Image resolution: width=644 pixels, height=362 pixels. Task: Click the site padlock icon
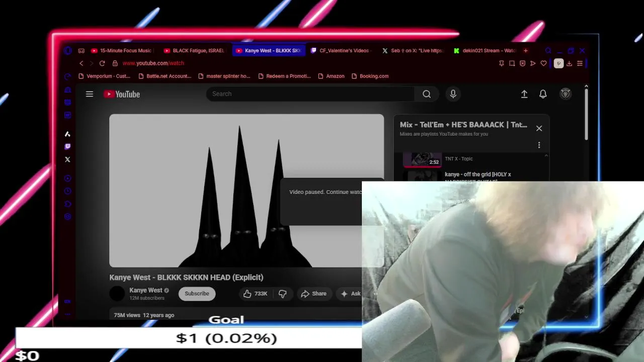(115, 63)
